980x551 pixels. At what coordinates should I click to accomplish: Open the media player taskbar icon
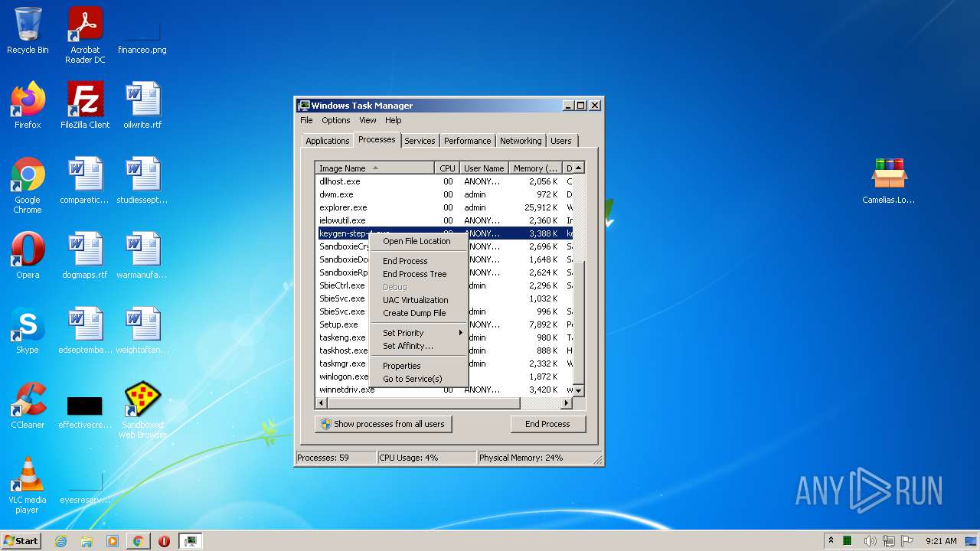point(113,541)
